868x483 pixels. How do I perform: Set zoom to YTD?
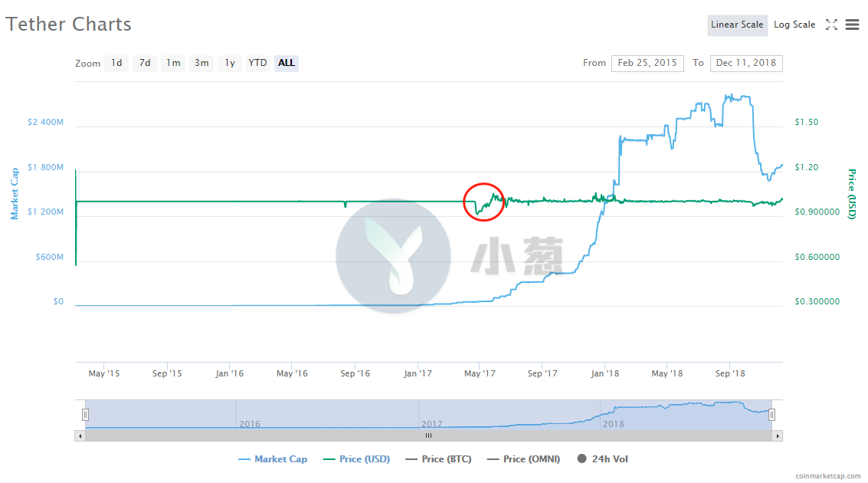(257, 63)
